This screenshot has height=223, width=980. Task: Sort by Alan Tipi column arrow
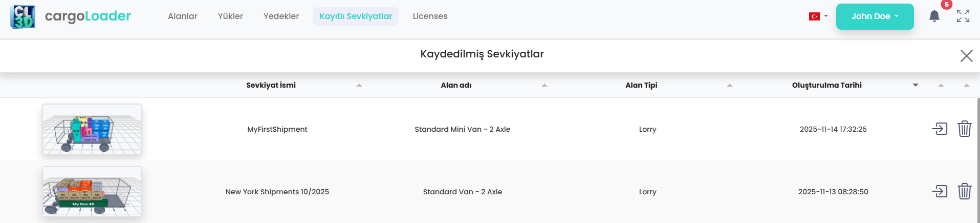click(x=730, y=85)
